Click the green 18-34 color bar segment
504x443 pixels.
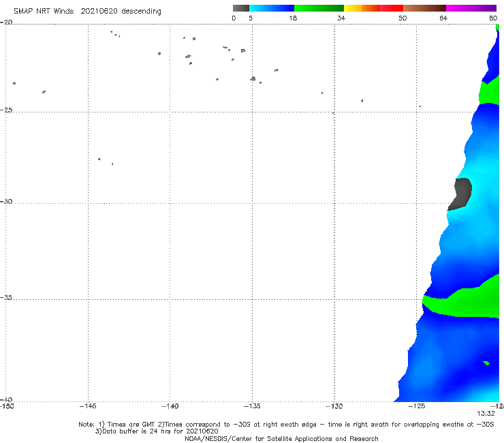coord(319,8)
